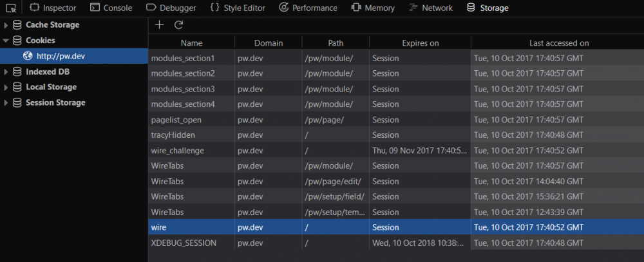Image resolution: width=644 pixels, height=262 pixels.
Task: Select the XDEBUG_SESSION cookie row
Action: click(184, 243)
